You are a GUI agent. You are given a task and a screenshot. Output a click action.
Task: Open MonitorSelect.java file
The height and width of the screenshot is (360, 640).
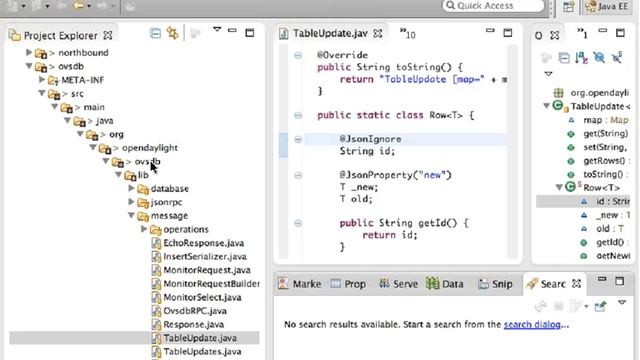(x=202, y=297)
